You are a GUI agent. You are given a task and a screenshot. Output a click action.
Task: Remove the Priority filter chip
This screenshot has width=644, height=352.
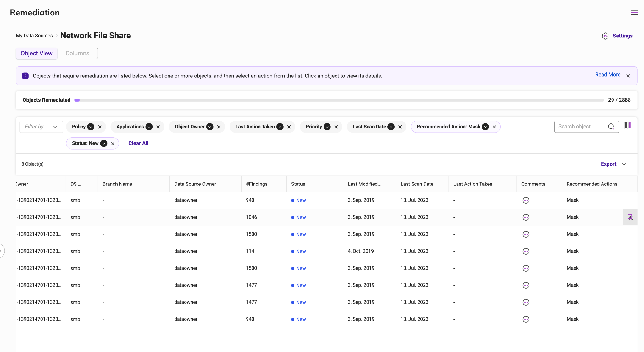336,127
